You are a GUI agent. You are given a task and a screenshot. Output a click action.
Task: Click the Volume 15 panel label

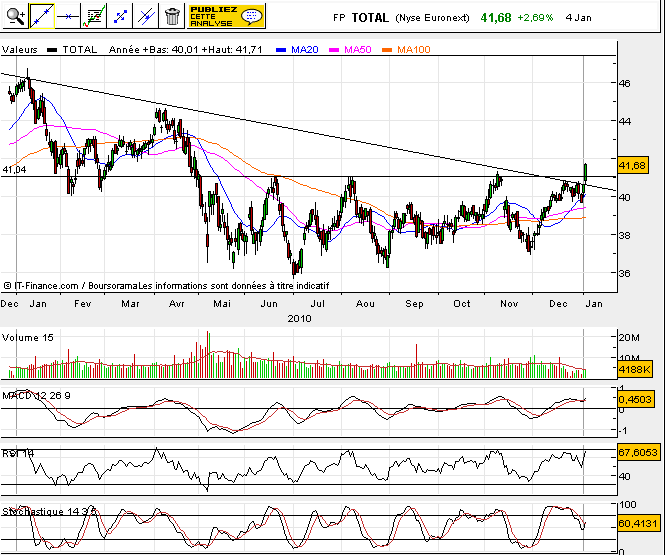pyautogui.click(x=28, y=338)
